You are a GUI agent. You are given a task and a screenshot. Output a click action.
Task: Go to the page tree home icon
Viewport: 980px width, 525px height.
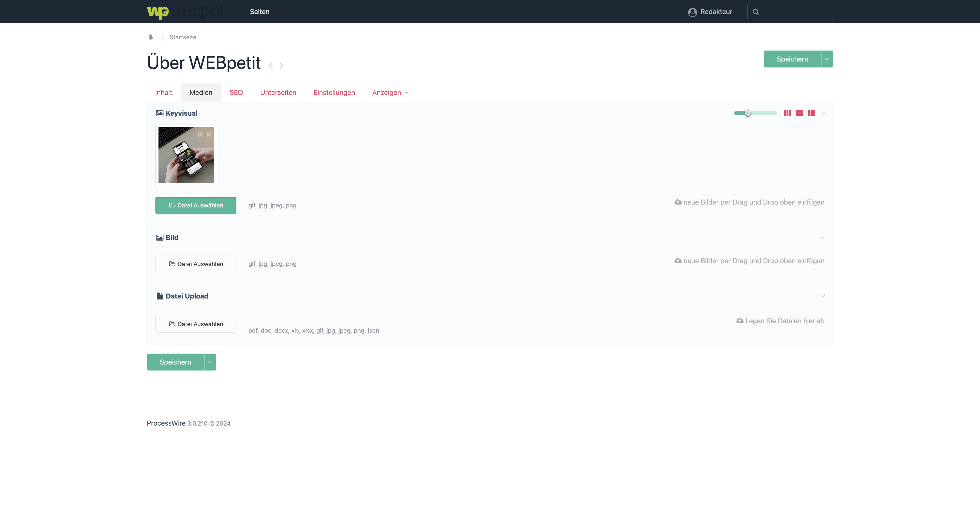[x=151, y=37]
